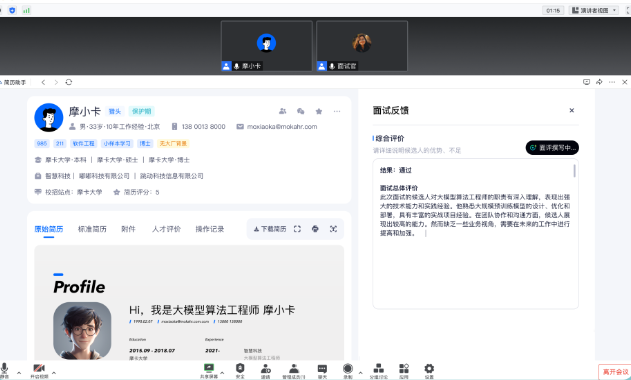Switch to the 操作记录 tab
Screen dimensions: 631x380
(210, 229)
